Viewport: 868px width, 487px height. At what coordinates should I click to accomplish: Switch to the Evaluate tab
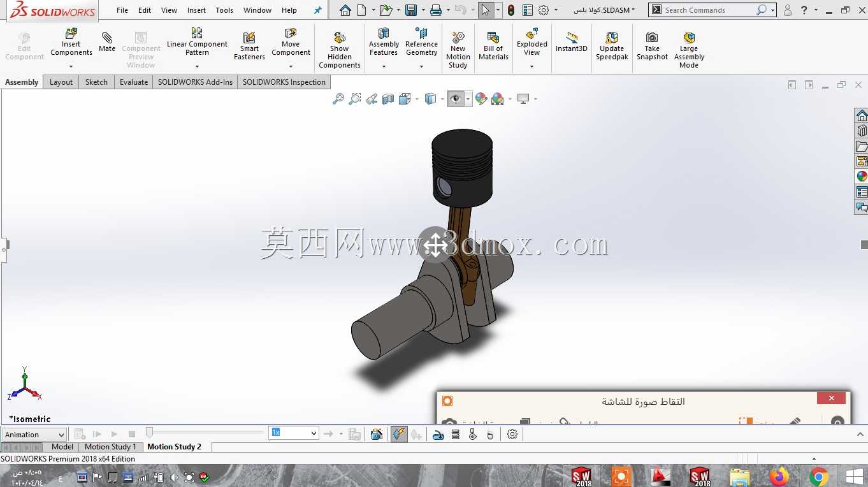click(x=134, y=82)
